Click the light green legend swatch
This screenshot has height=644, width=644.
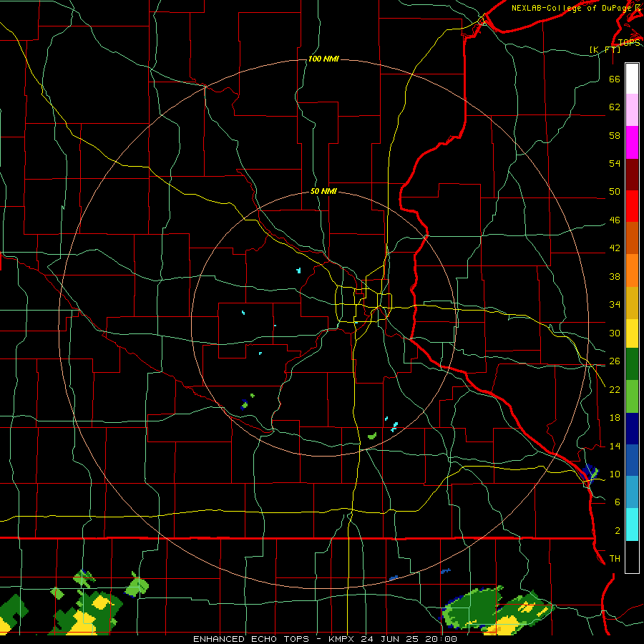632,396
